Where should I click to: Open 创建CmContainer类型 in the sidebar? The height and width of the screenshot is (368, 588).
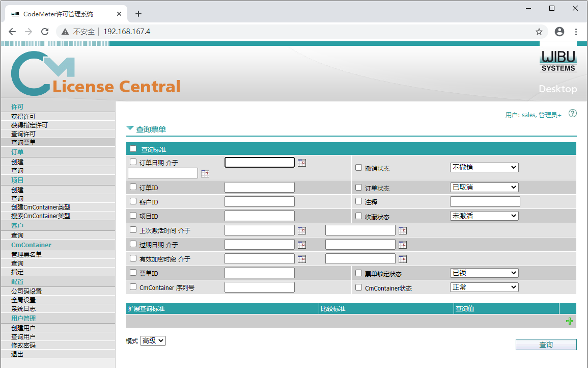pyautogui.click(x=41, y=207)
